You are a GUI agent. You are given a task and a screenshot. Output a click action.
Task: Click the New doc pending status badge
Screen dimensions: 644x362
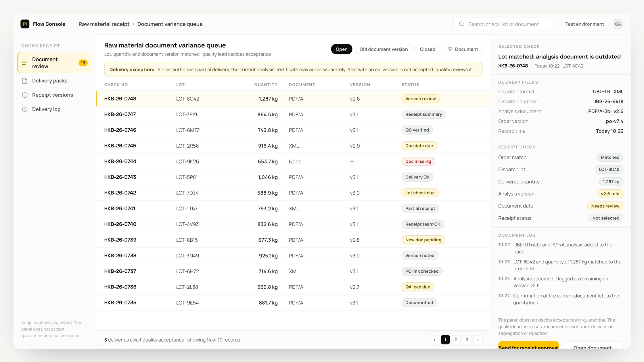click(423, 240)
